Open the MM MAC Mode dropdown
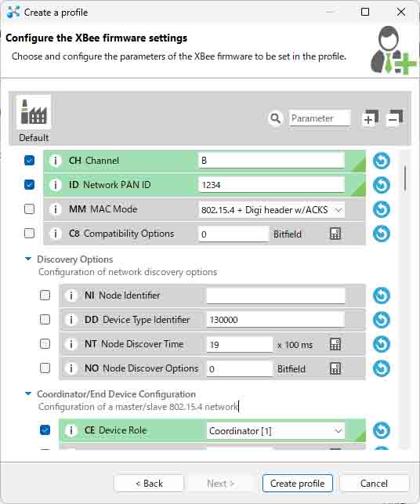The width and height of the screenshot is (420, 504). pos(272,210)
